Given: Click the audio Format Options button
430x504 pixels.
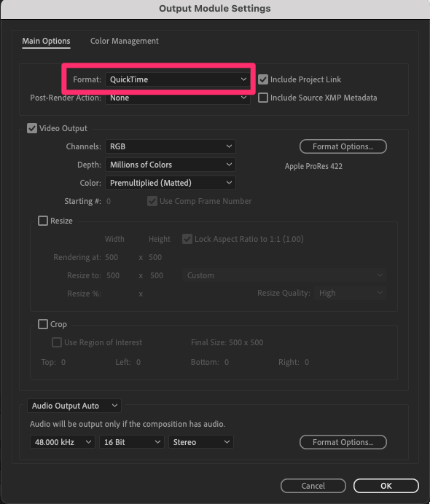Looking at the screenshot, I should pyautogui.click(x=343, y=442).
